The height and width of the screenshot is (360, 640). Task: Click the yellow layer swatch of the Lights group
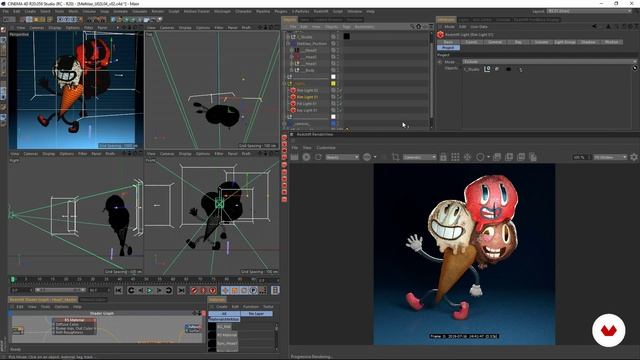click(333, 83)
